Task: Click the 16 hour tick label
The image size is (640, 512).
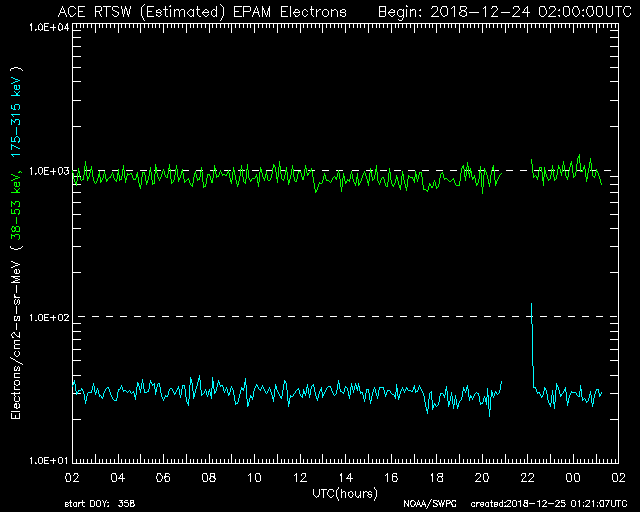Action: tap(391, 477)
